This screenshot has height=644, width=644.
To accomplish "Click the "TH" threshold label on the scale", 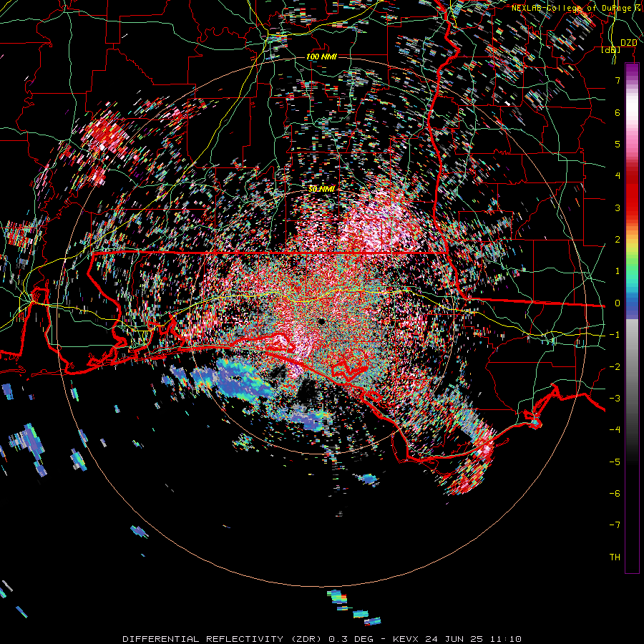I will [x=615, y=557].
